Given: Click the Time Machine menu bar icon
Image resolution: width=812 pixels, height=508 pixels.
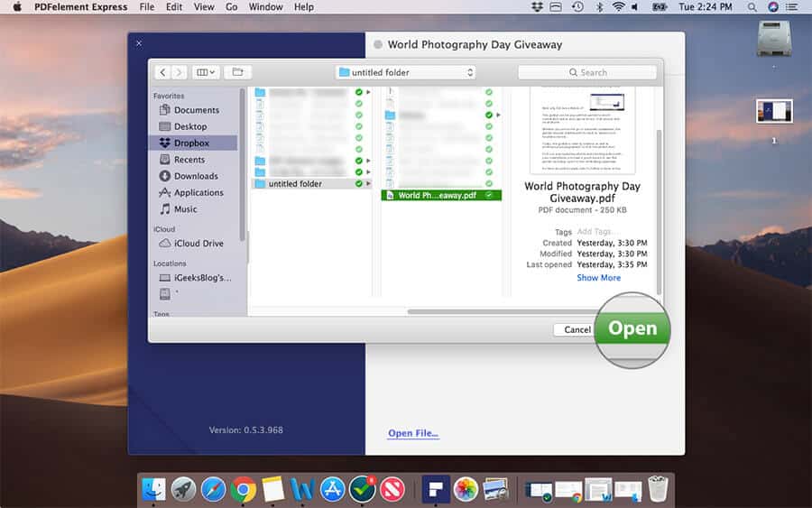Looking at the screenshot, I should tap(578, 6).
